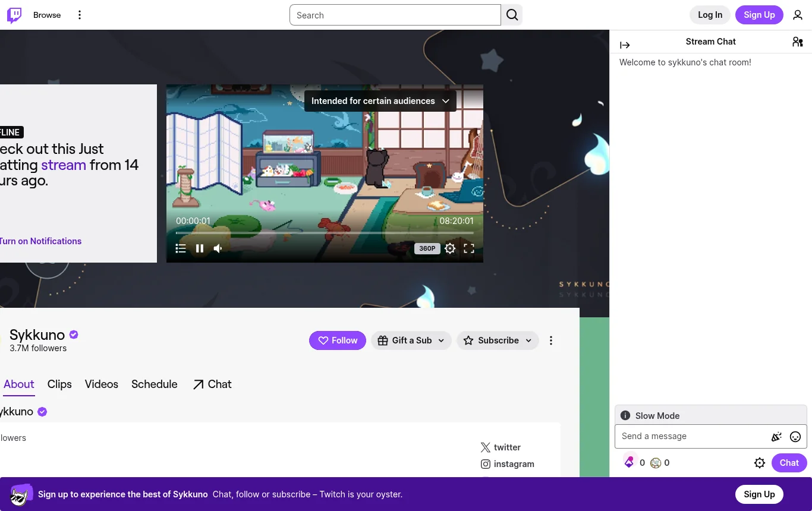Pop out the Chat tab link
812x511 pixels.
(212, 384)
